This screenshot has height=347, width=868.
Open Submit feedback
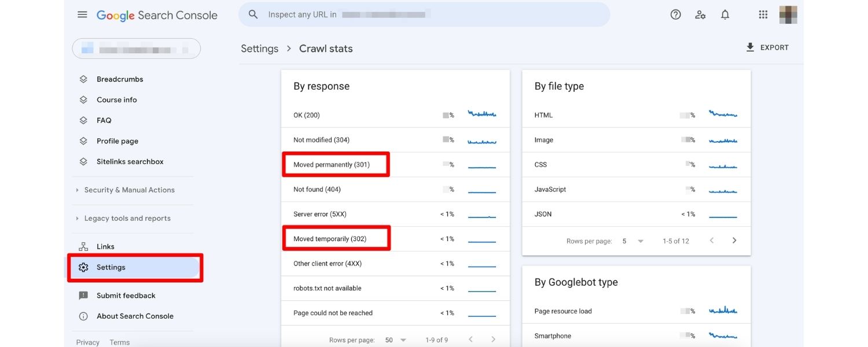pos(126,296)
